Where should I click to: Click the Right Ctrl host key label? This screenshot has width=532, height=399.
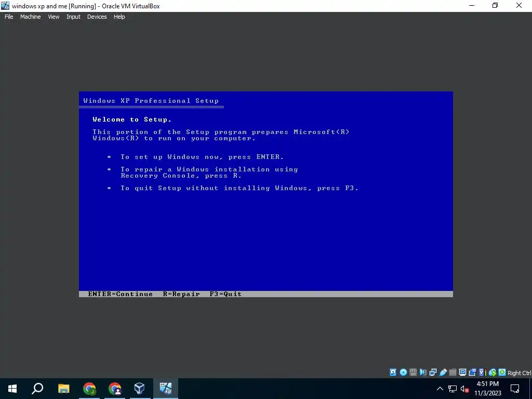520,373
